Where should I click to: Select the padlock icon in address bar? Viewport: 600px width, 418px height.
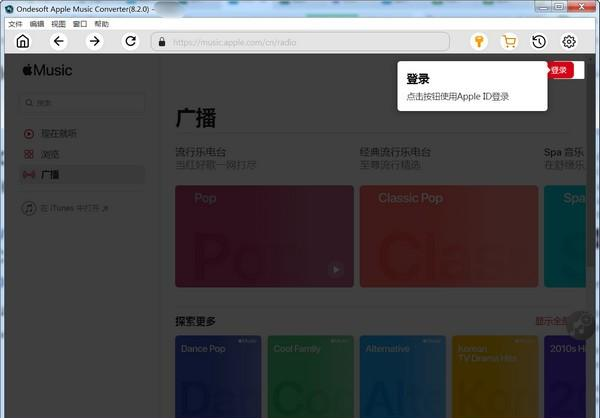162,42
